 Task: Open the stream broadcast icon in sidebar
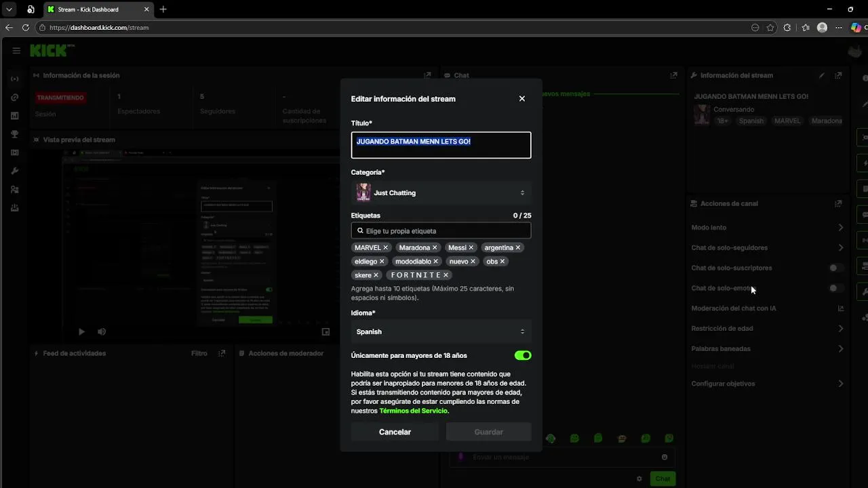tap(15, 79)
